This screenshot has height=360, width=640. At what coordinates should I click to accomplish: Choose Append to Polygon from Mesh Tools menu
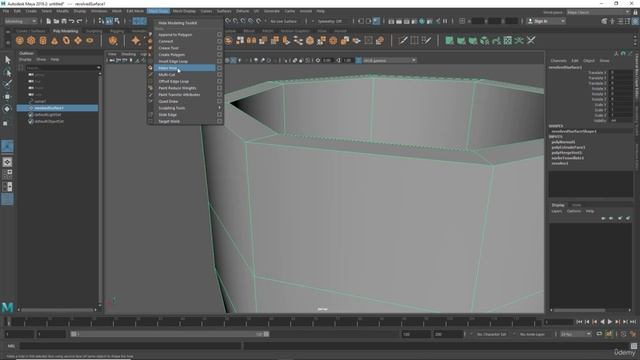pyautogui.click(x=175, y=35)
